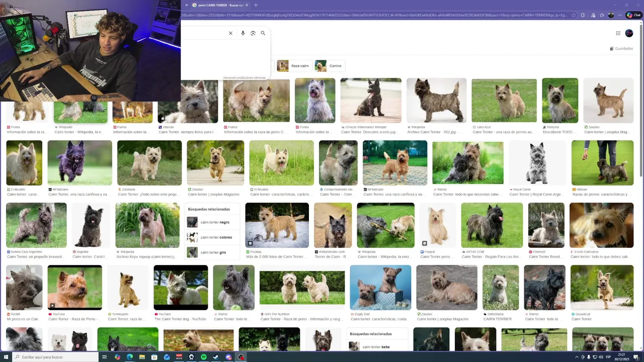Open Steam from the taskbar
Image resolution: width=644 pixels, height=362 pixels.
(216, 357)
